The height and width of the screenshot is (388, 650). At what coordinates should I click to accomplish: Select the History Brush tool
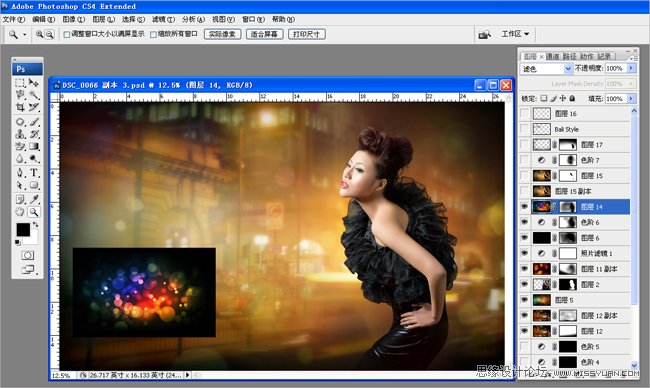point(34,134)
